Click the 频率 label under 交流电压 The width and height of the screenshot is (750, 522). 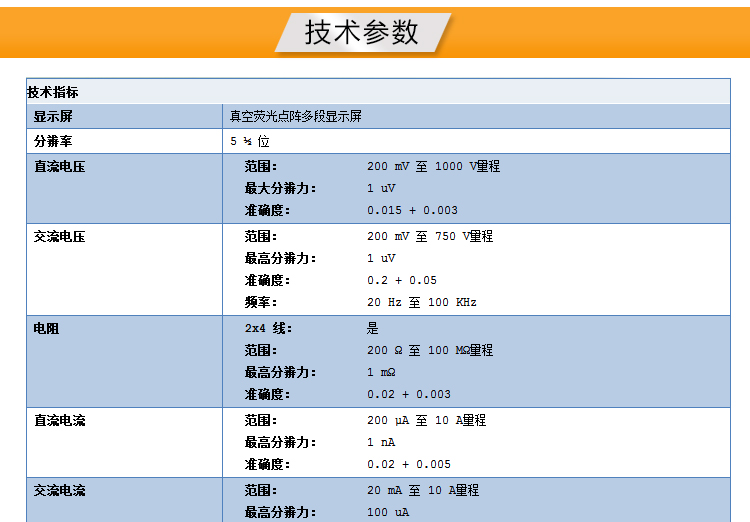261,302
